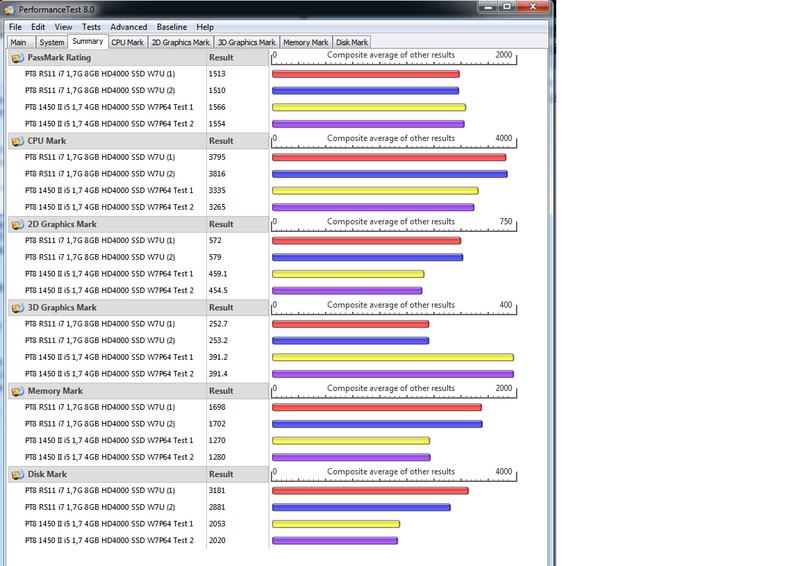Select Memory Mark row 1450 II Test 2

click(x=107, y=457)
